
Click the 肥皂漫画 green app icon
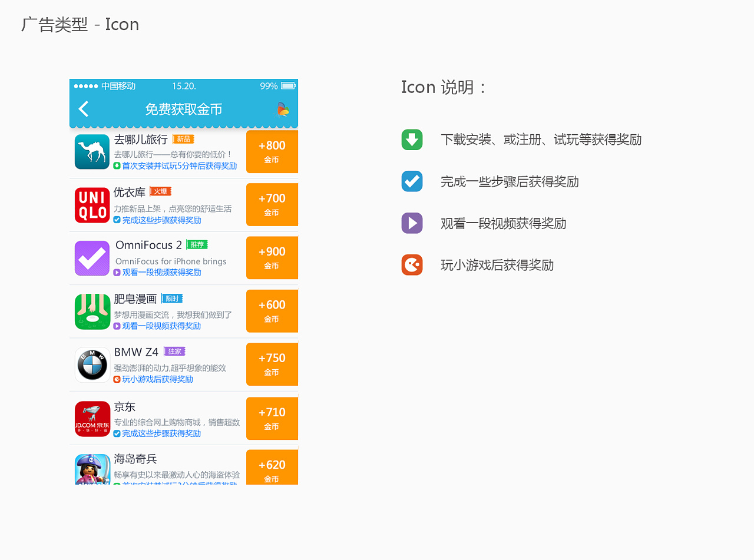[x=92, y=311]
